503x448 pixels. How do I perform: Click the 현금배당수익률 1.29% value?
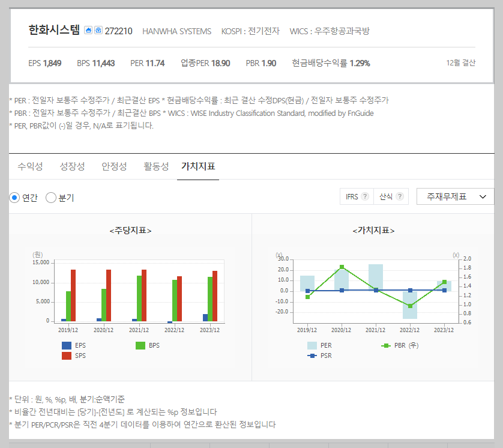tap(331, 63)
